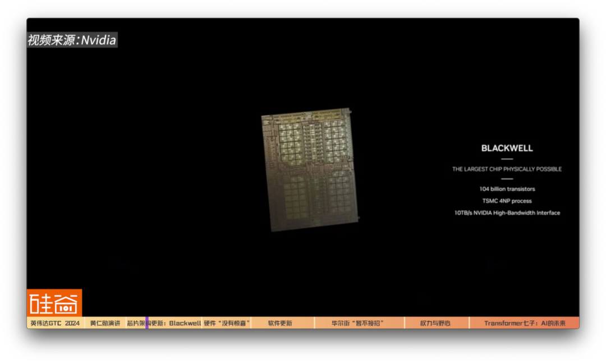The height and width of the screenshot is (364, 606).
Task: Click the purple playhead progress marker
Action: [x=147, y=323]
